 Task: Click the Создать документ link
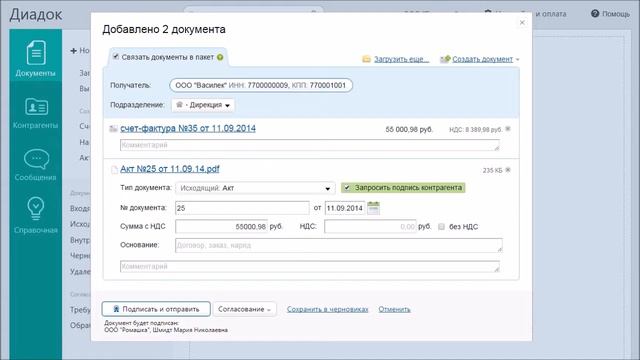482,59
